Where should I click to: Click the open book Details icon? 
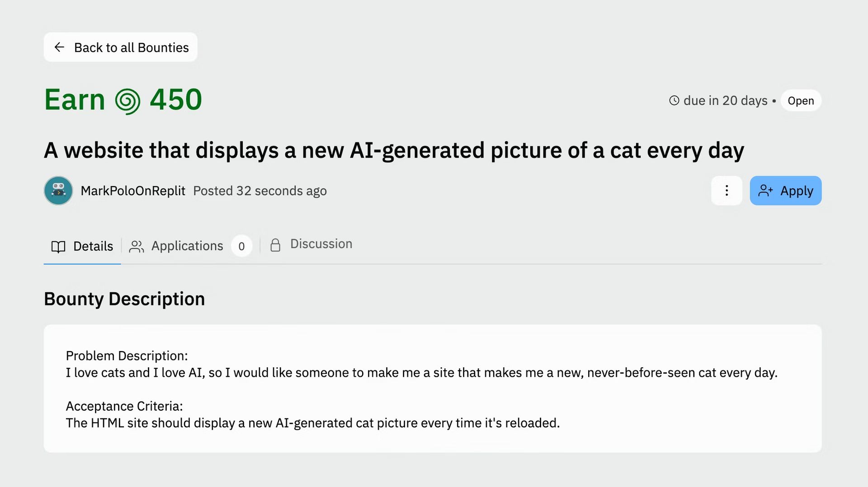tap(58, 246)
